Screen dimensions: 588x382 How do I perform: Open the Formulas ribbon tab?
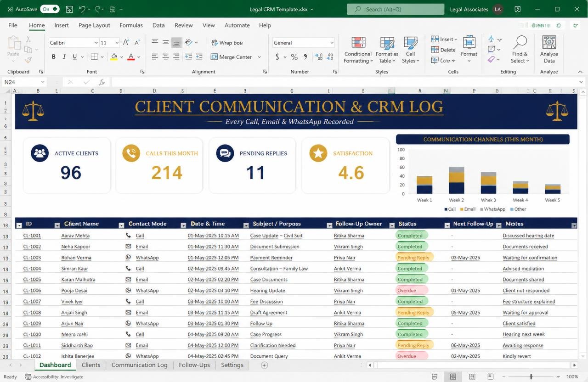pyautogui.click(x=131, y=25)
